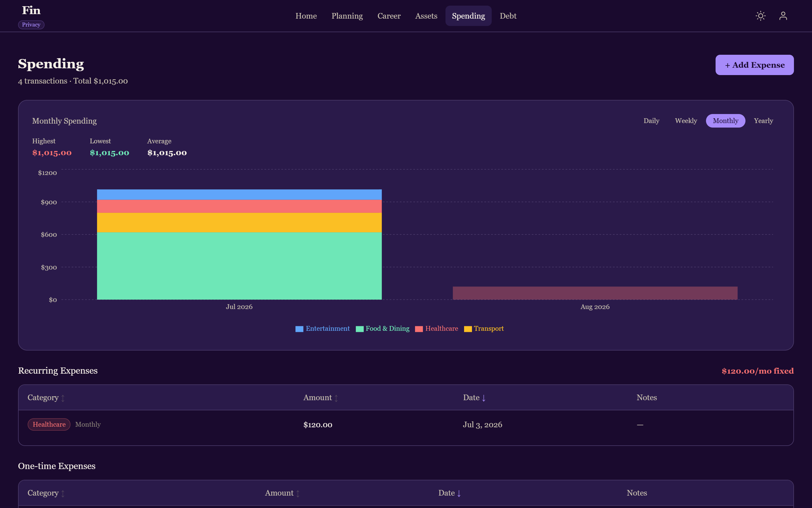Open the user profile icon
Viewport: 812px width, 508px height.
(x=783, y=16)
